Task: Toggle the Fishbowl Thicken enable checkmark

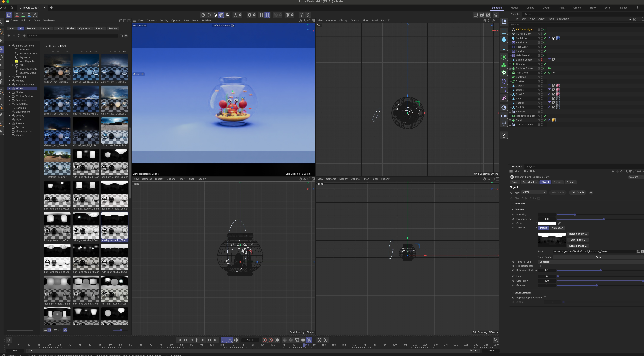Action: [x=545, y=116]
